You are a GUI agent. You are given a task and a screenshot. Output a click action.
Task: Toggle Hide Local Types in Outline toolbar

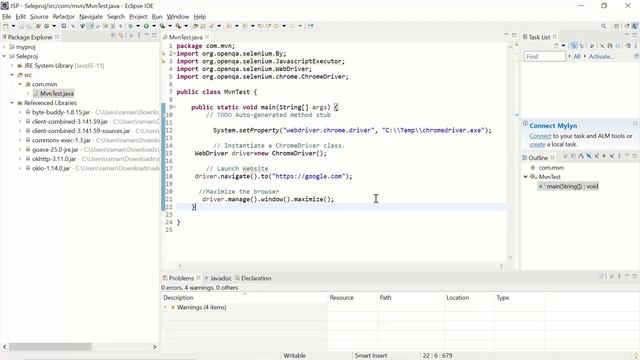(612, 156)
